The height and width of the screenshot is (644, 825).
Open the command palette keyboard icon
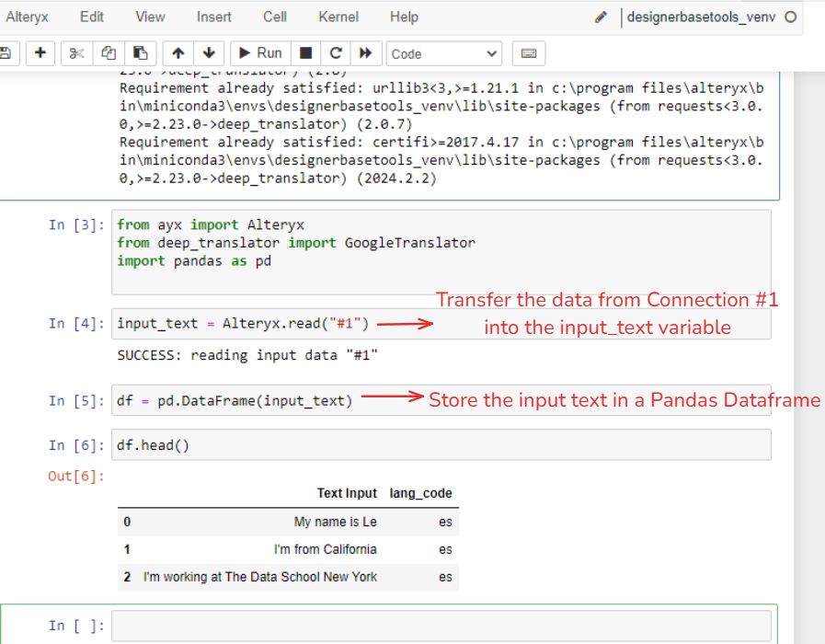coord(529,53)
